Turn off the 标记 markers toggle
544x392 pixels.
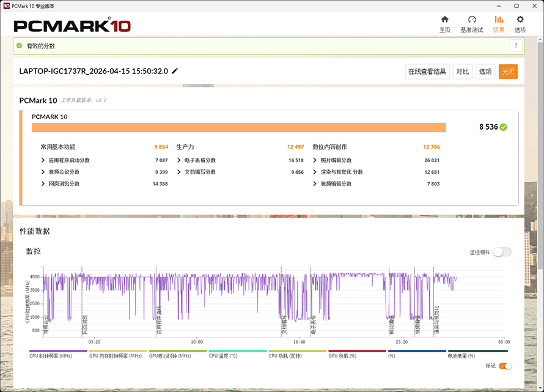pos(505,366)
